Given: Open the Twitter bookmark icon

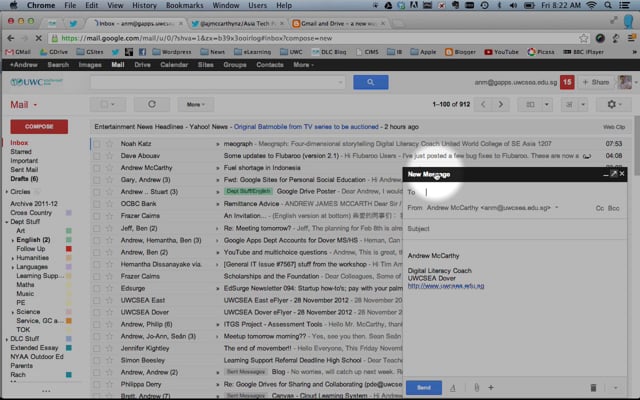Looking at the screenshot, I should (x=116, y=52).
